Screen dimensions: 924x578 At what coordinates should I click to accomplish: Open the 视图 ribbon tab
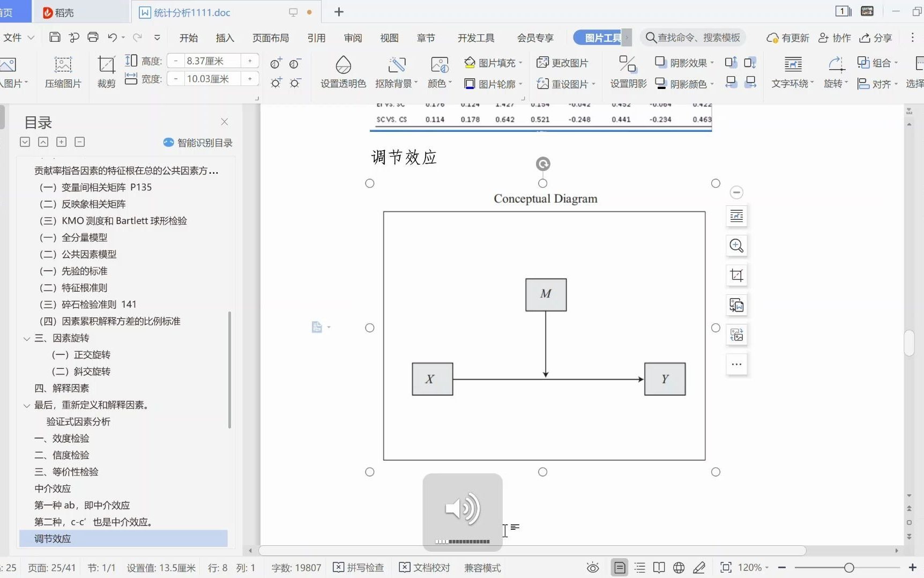coord(390,38)
